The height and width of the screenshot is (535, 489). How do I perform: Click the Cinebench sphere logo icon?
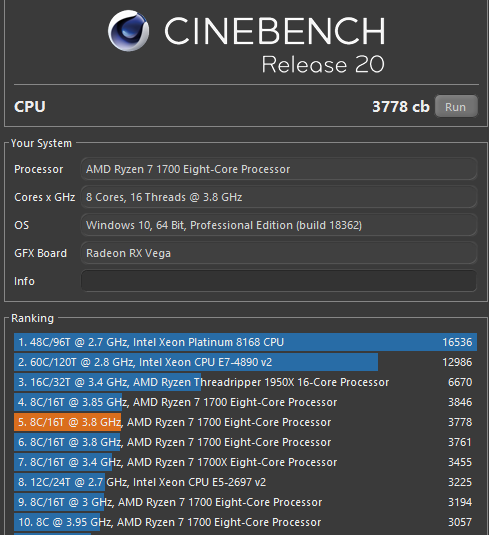(x=128, y=31)
